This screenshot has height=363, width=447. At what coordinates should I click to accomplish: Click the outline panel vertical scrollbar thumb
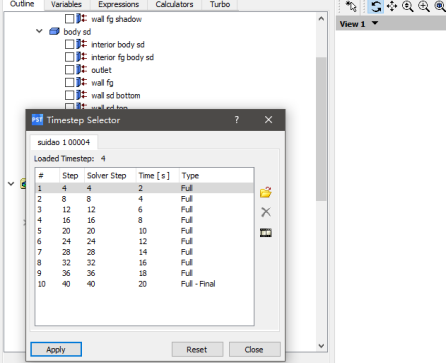321,129
